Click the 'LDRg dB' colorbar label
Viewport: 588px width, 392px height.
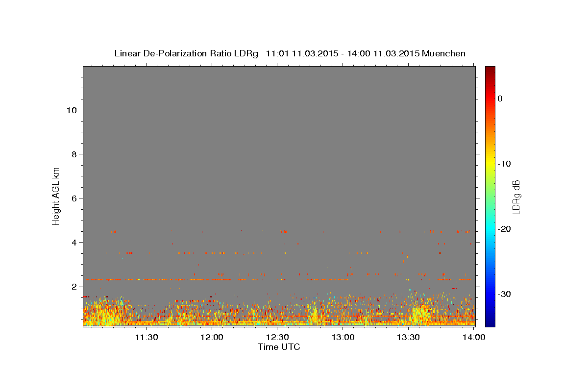(x=516, y=197)
